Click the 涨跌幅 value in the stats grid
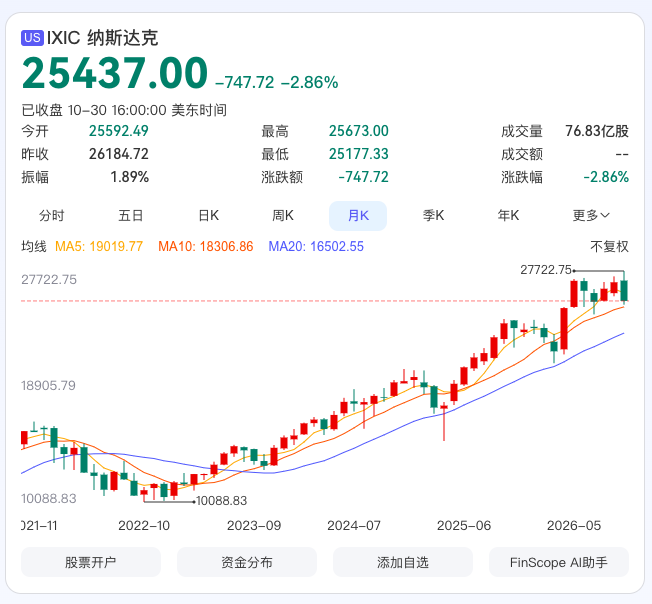Screen dimensions: 652x604 [x=606, y=177]
